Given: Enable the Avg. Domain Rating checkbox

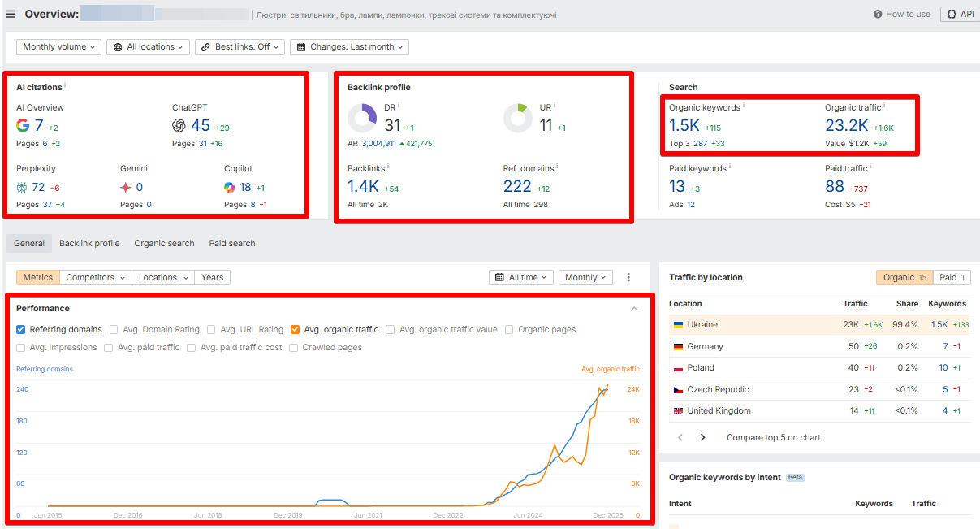Looking at the screenshot, I should pyautogui.click(x=114, y=329).
